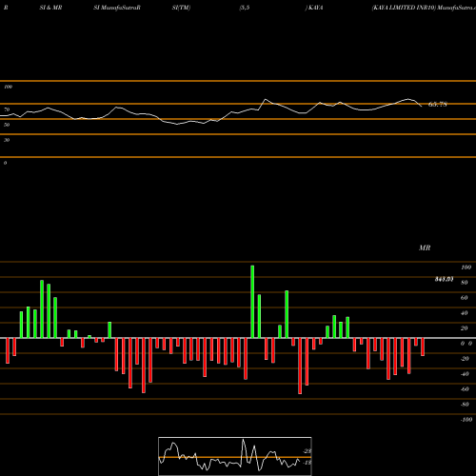Select the tallest green MR bar near 100
This screenshot has width=476, height=476.
(x=252, y=302)
